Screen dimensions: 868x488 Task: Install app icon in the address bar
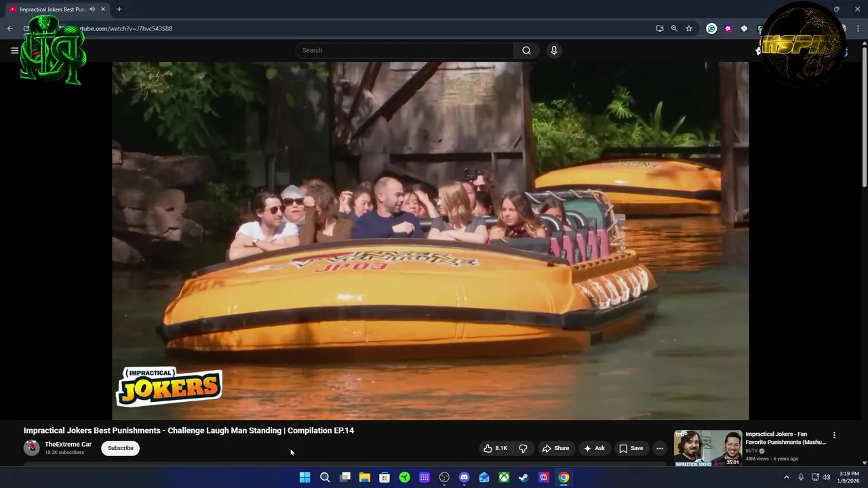[660, 28]
